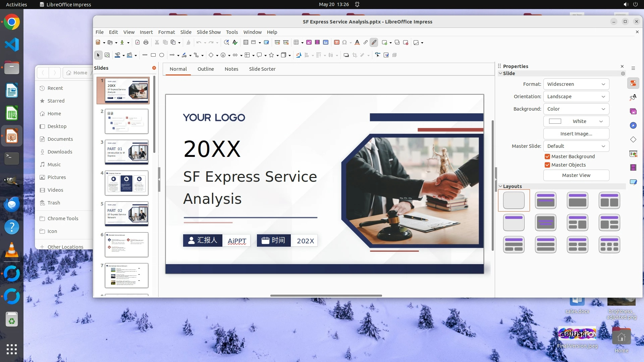Viewport: 644px width, 362px height.
Task: Select the Rectangle drawing tool
Action: (x=153, y=55)
